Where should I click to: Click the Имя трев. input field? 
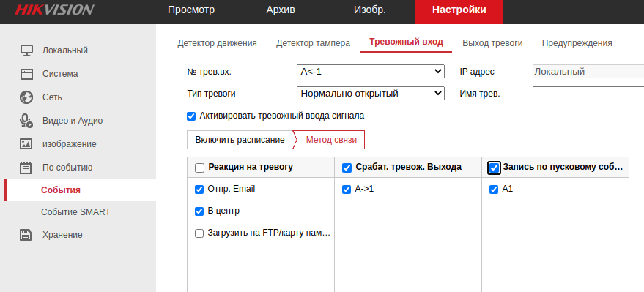pyautogui.click(x=588, y=93)
